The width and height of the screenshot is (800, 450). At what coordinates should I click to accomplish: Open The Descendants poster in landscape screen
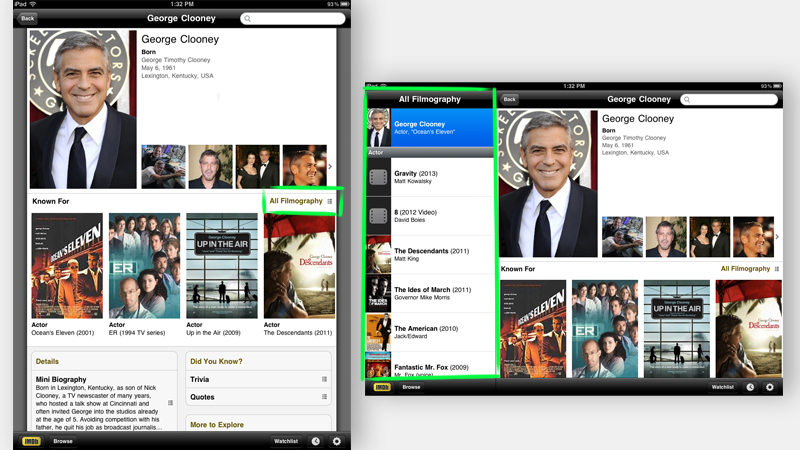point(748,329)
